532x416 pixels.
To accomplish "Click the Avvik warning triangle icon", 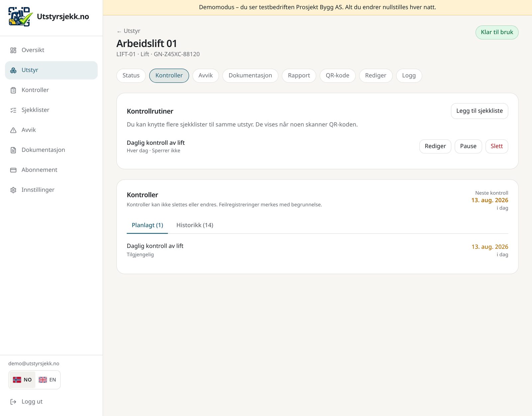I will pos(13,130).
